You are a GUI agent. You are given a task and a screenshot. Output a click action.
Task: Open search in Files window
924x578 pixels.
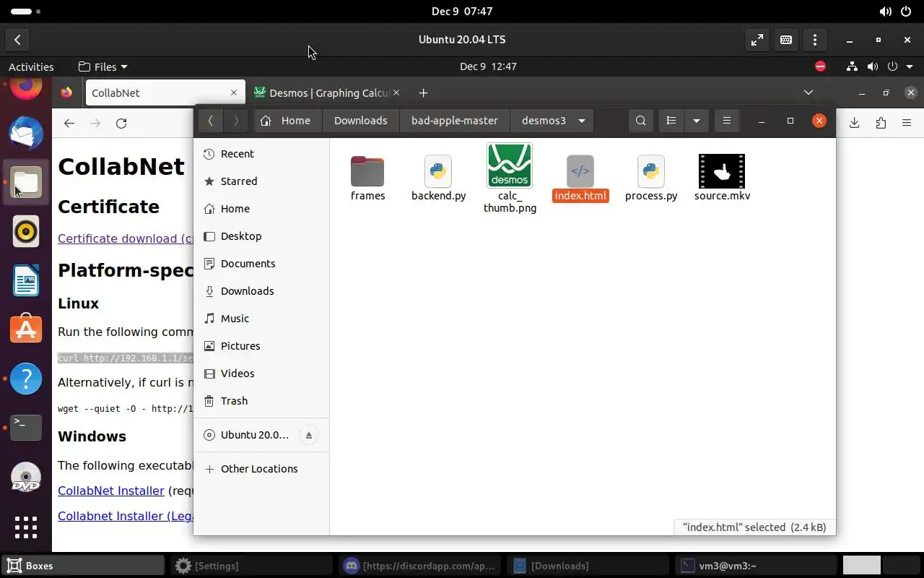click(x=641, y=121)
